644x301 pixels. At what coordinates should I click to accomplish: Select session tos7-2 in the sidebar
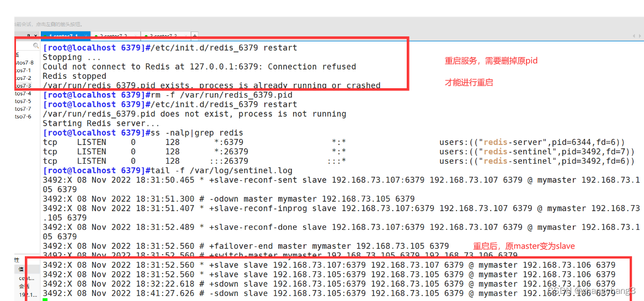(x=23, y=78)
